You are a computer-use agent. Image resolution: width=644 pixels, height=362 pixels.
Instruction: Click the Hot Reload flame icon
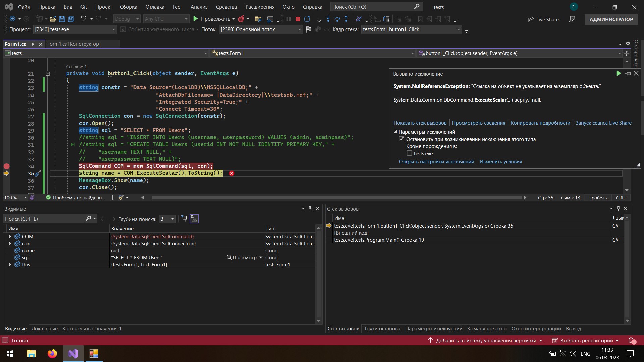coord(241,19)
